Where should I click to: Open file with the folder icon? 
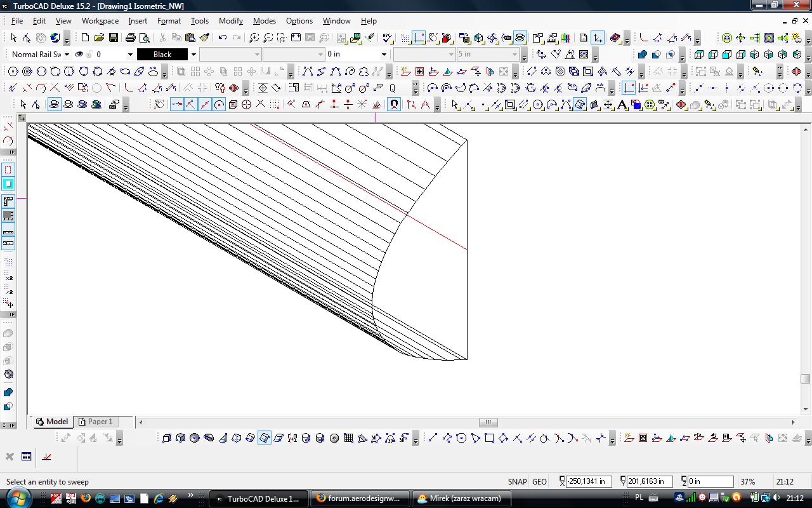[x=99, y=38]
